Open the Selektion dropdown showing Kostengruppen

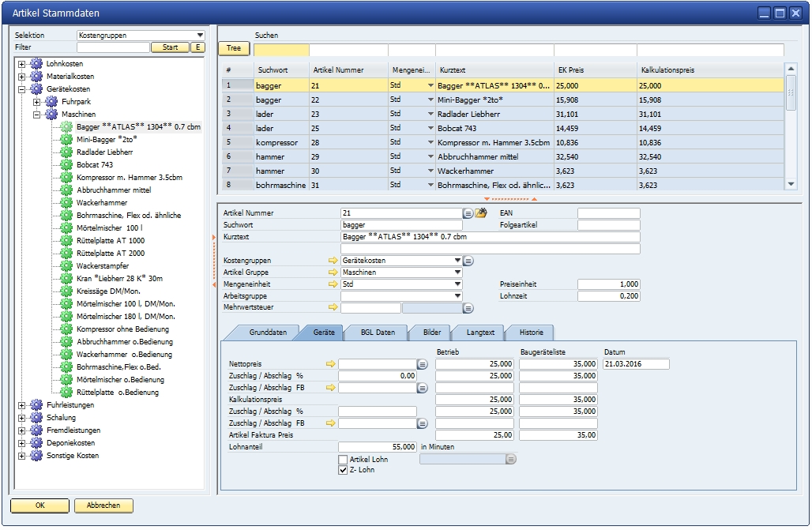coord(199,36)
